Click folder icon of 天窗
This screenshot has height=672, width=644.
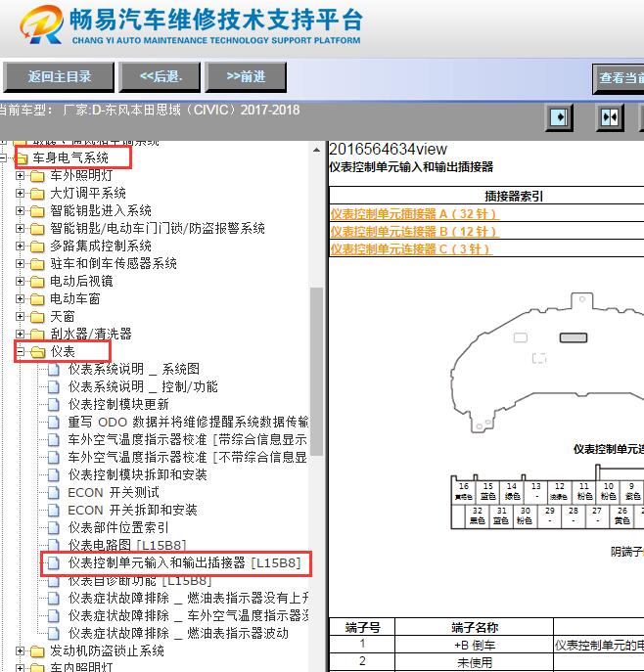point(37,317)
